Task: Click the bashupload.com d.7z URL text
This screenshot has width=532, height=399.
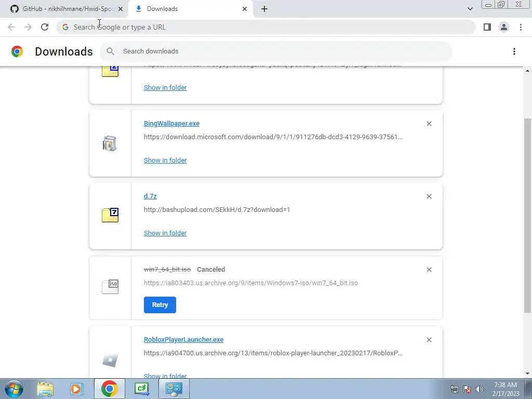Action: tap(217, 210)
